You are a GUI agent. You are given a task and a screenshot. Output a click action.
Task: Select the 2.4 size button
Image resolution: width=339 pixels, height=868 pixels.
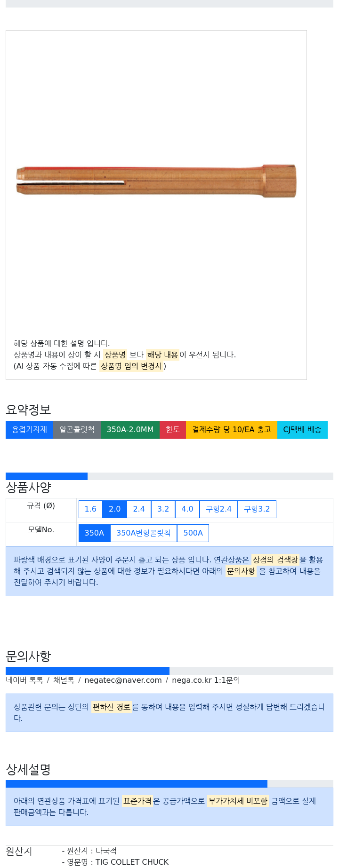[139, 509]
